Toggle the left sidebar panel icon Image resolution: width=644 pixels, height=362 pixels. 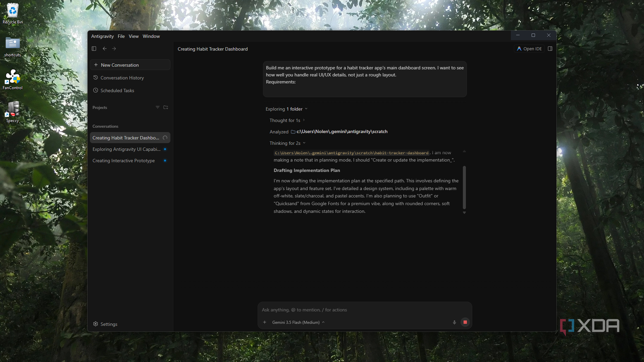[94, 49]
